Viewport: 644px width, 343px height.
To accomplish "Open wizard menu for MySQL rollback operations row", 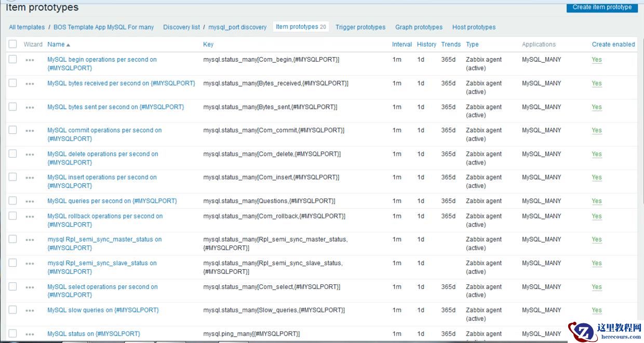I will pos(30,217).
